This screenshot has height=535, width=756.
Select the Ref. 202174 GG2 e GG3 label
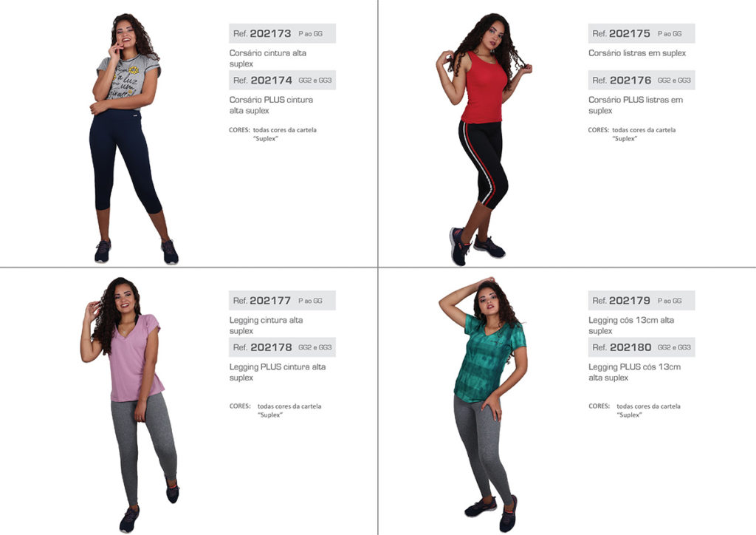tap(282, 80)
